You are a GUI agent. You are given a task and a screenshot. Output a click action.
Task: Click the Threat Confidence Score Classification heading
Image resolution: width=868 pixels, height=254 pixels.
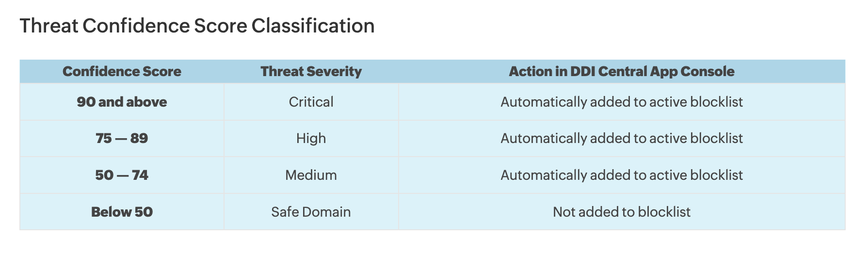[x=197, y=26]
